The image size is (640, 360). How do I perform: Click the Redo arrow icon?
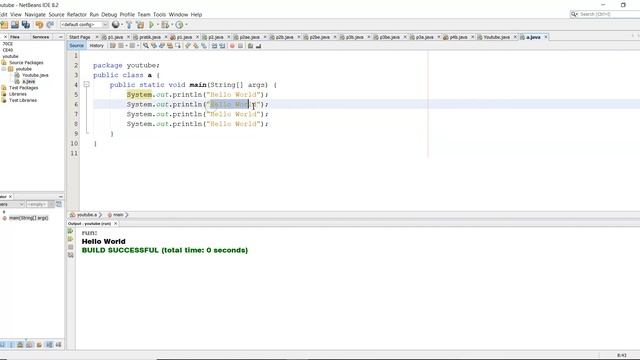pyautogui.click(x=50, y=25)
